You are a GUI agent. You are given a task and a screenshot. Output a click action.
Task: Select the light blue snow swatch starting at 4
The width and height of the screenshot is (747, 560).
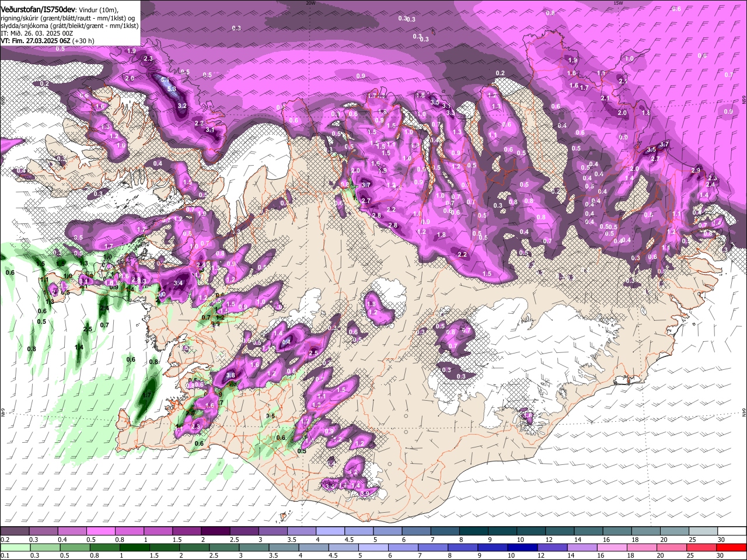pos(330,531)
